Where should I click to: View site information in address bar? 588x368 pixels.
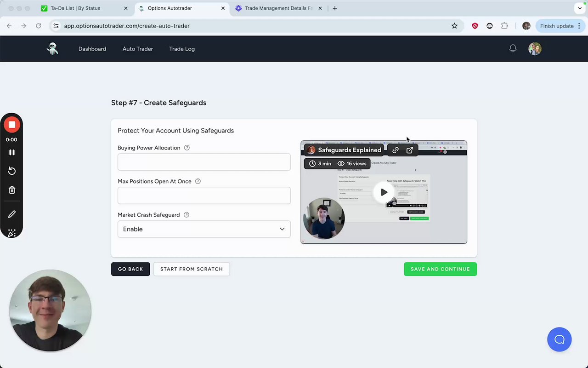point(56,26)
